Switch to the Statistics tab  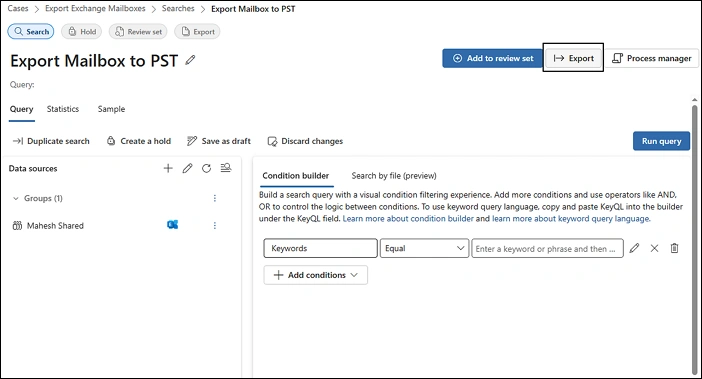pyautogui.click(x=63, y=109)
